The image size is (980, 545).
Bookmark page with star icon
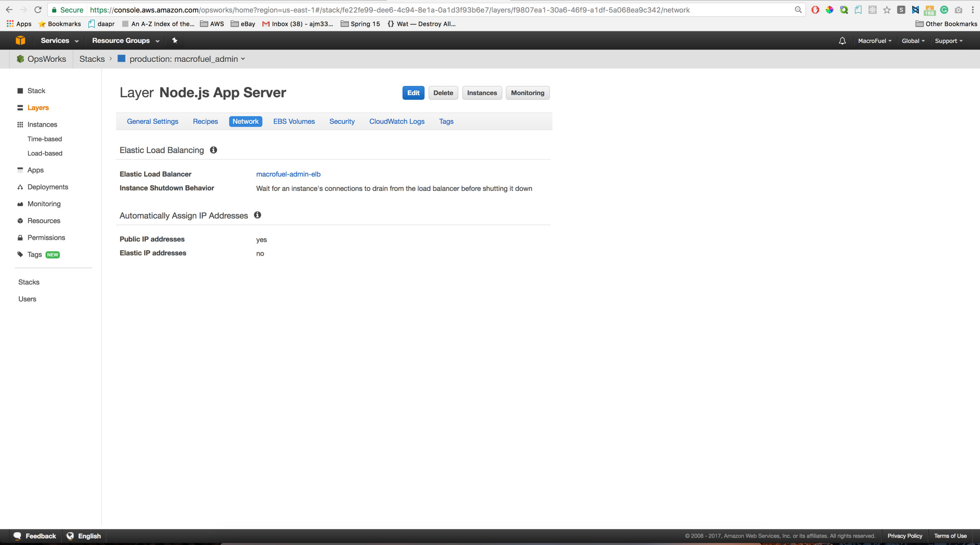(x=886, y=10)
